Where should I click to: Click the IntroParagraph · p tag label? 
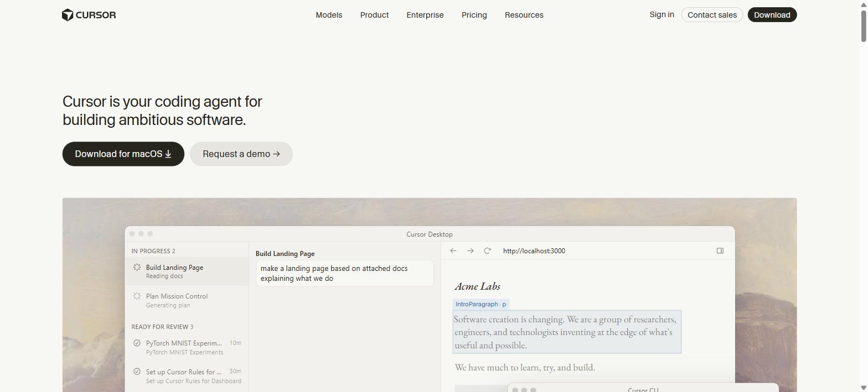[x=481, y=304]
